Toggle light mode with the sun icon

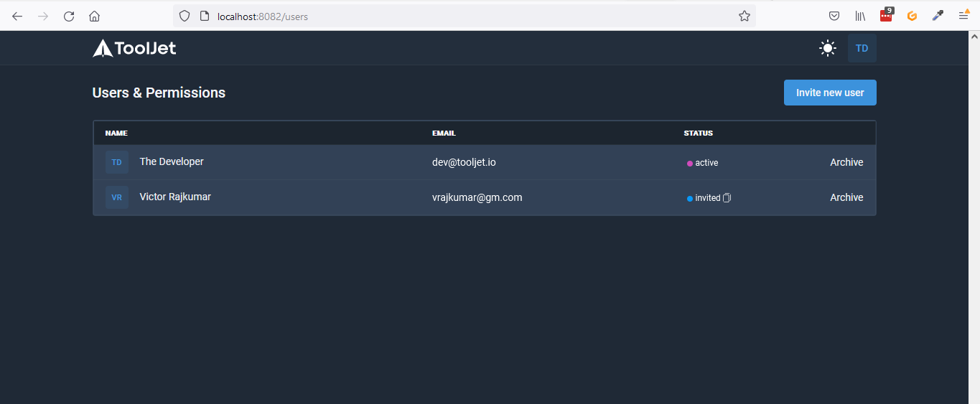(x=828, y=48)
